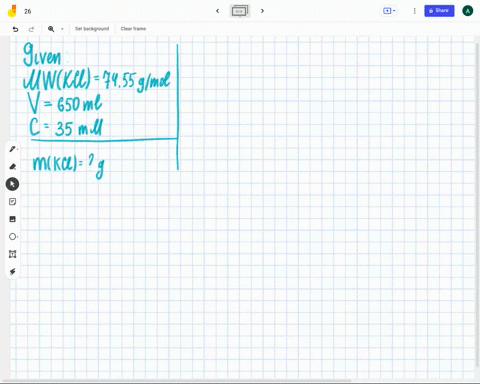Choose the Select arrow tool
The height and width of the screenshot is (384, 480).
pos(12,184)
